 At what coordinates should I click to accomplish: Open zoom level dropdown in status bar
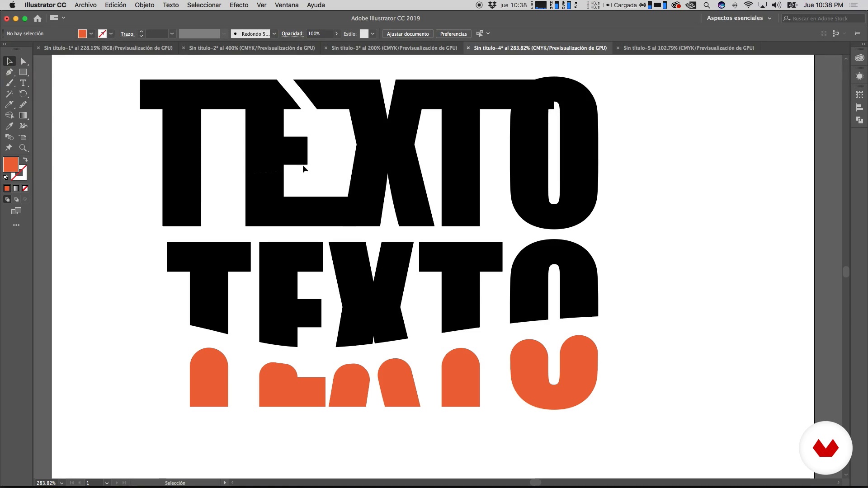click(61, 483)
